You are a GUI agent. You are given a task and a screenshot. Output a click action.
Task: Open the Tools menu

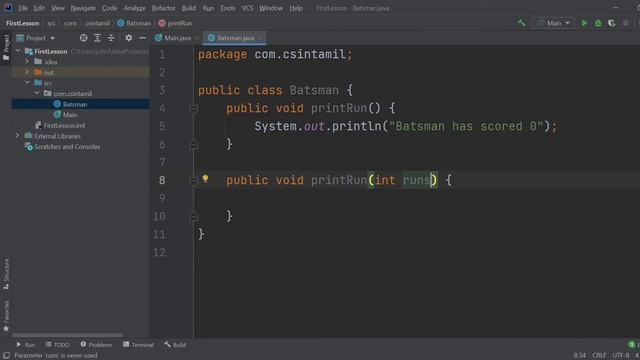point(227,8)
